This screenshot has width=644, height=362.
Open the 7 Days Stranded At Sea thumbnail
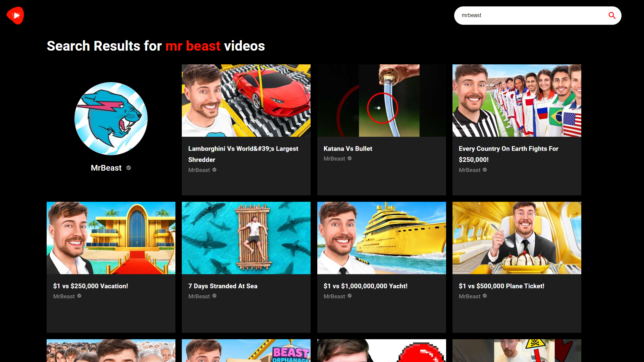pos(246,238)
